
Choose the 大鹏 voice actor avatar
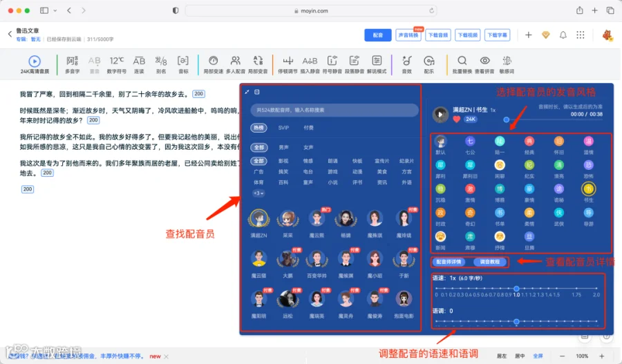tap(288, 259)
